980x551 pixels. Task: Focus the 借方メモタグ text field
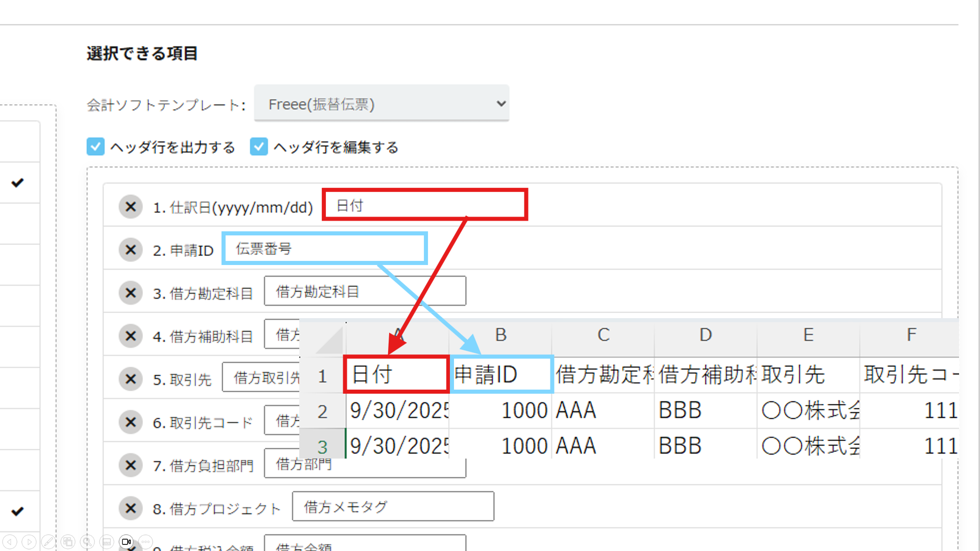(x=393, y=507)
